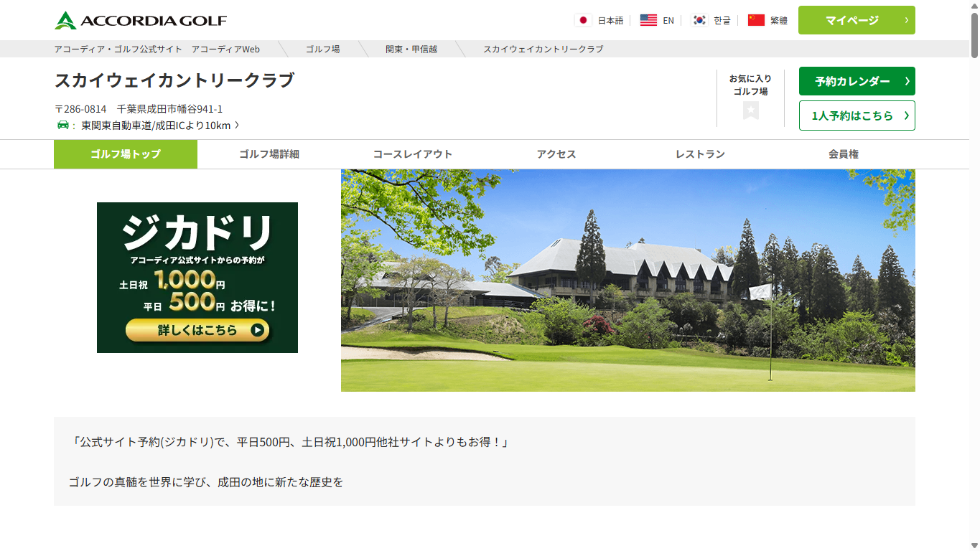Click the アコーディアWeb breadcrumb link

(225, 49)
